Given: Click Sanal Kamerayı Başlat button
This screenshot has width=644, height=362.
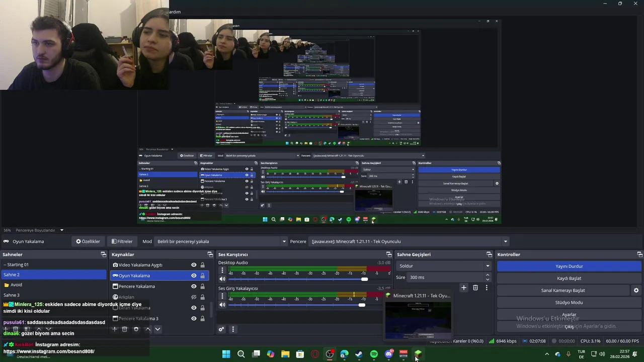Looking at the screenshot, I should (563, 290).
